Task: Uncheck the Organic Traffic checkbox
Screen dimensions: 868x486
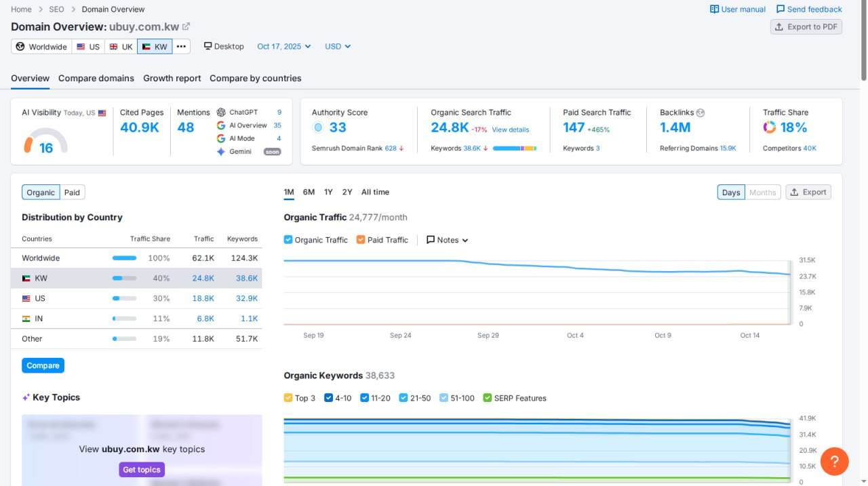Action: 288,240
